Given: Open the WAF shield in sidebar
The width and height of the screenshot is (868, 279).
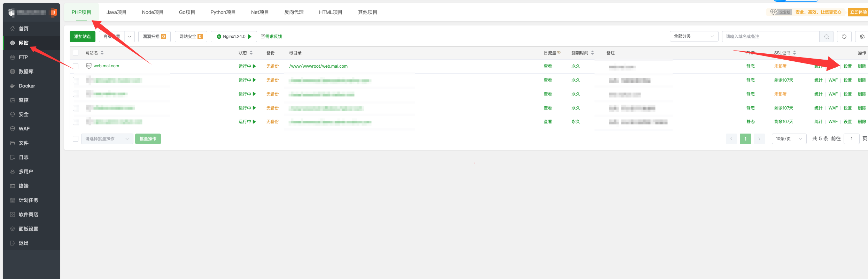Looking at the screenshot, I should pyautogui.click(x=13, y=129).
